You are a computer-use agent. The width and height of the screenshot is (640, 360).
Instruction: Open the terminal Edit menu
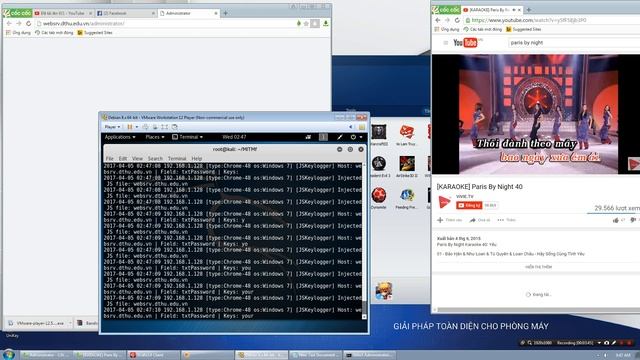pos(123,158)
